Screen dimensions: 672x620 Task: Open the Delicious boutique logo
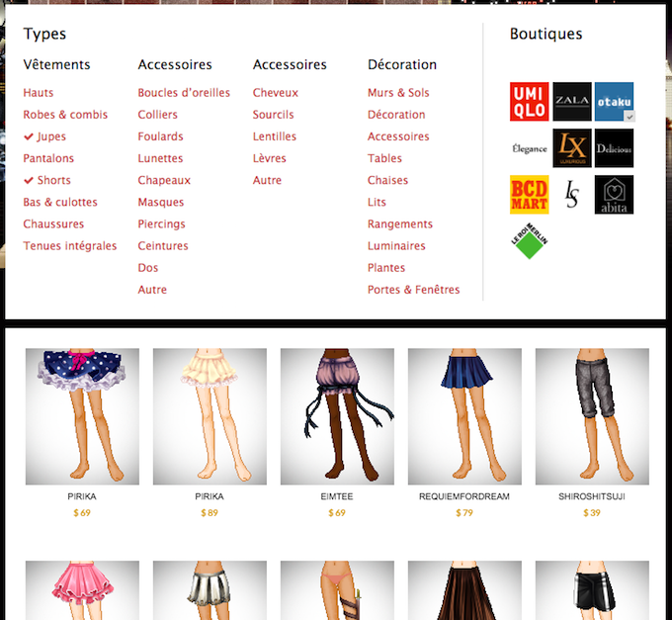614,148
